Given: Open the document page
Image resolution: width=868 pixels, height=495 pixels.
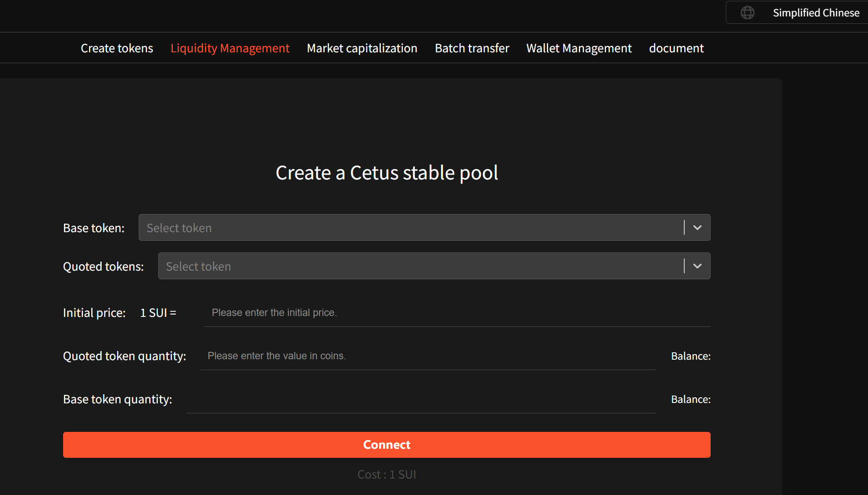Looking at the screenshot, I should point(676,48).
